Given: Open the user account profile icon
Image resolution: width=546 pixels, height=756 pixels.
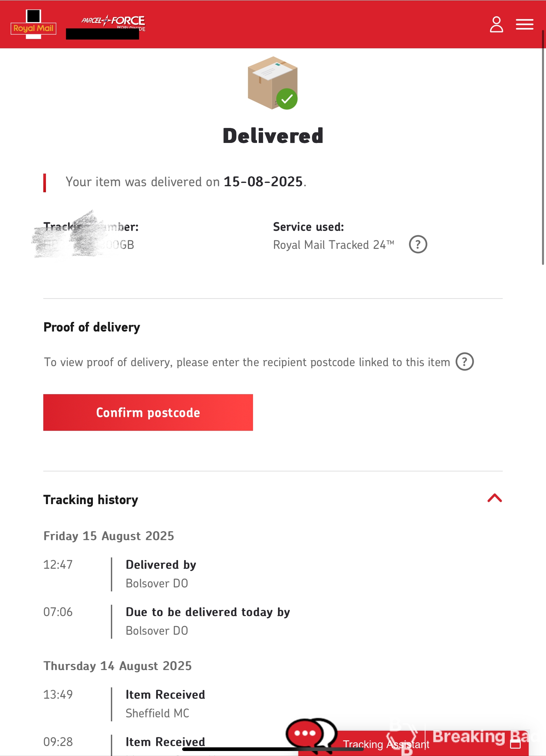Looking at the screenshot, I should click(496, 24).
